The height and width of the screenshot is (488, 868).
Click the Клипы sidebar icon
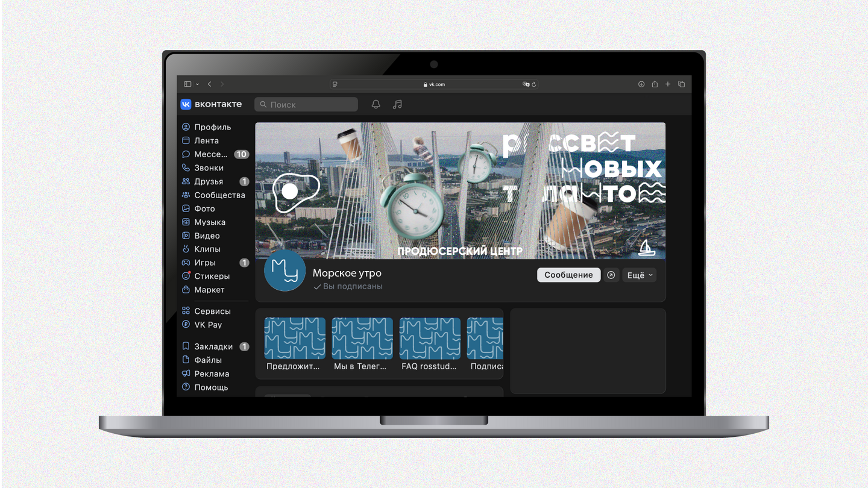click(x=186, y=249)
